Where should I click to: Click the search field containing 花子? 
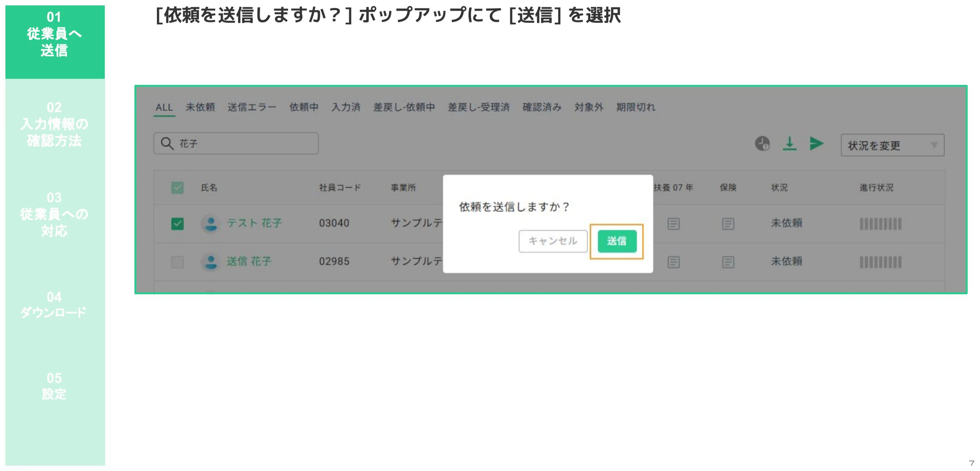pyautogui.click(x=236, y=143)
